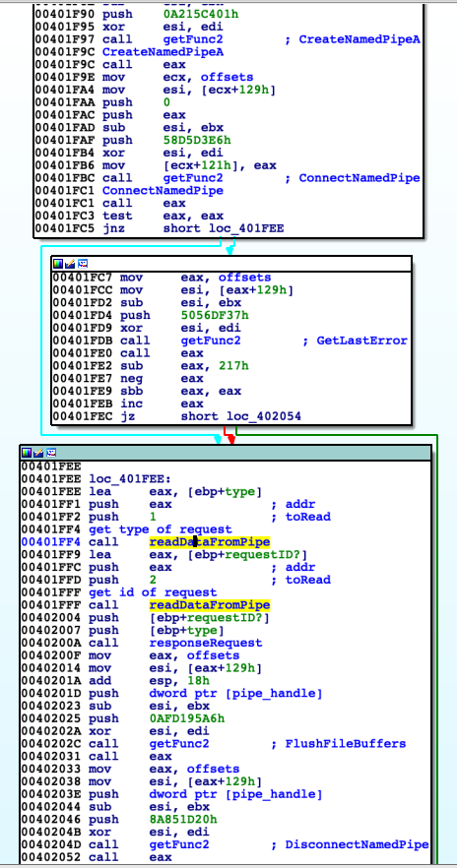
Task: Select title bar of the GetLastError node
Action: (x=231, y=264)
